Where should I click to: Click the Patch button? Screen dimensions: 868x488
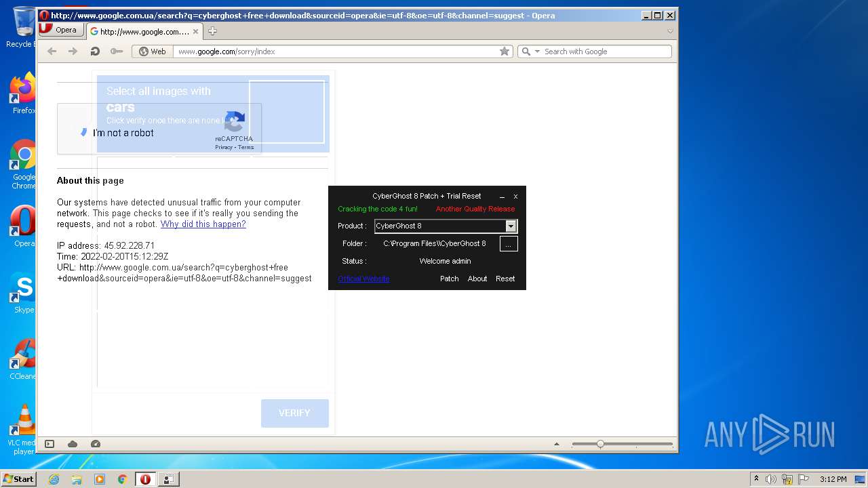(x=449, y=279)
